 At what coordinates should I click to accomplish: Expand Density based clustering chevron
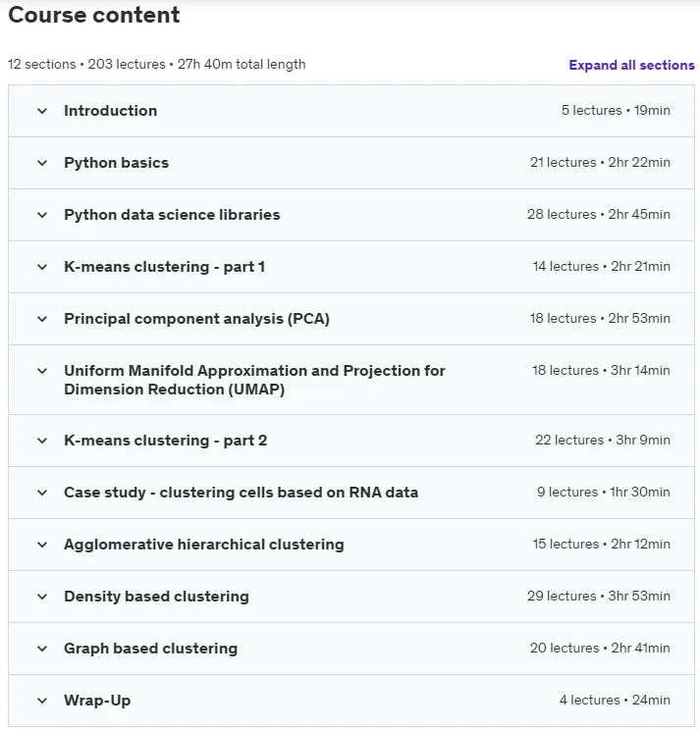pos(42,597)
